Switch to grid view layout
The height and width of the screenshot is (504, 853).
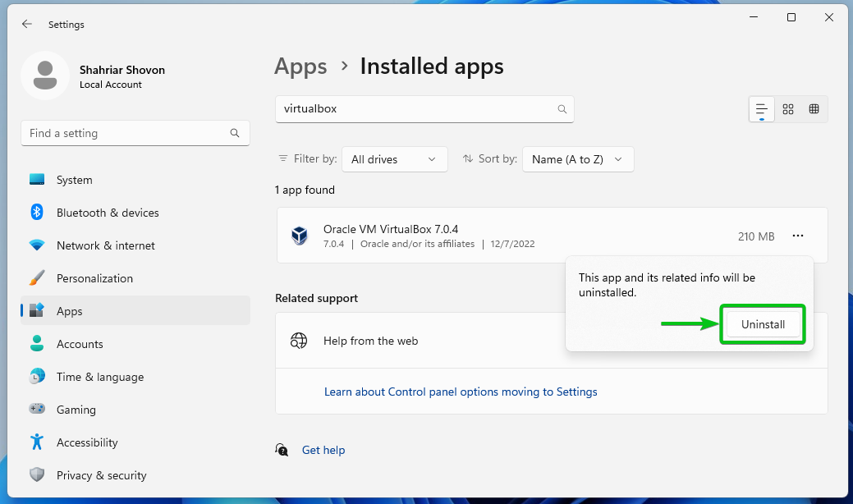(788, 109)
